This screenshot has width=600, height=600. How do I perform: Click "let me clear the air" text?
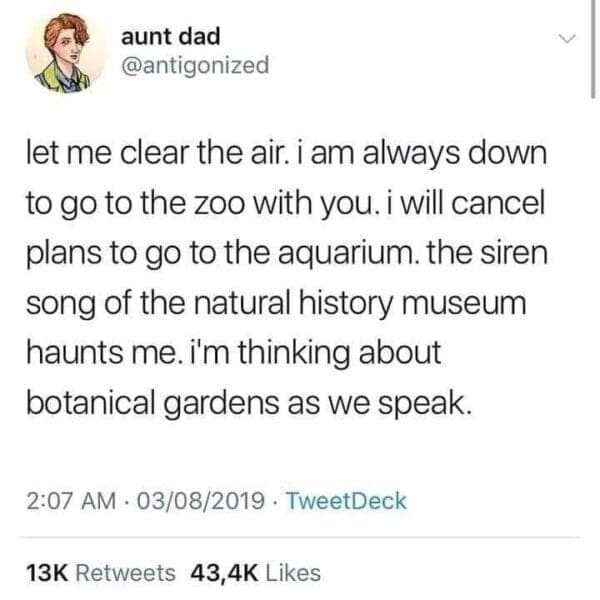click(x=155, y=157)
